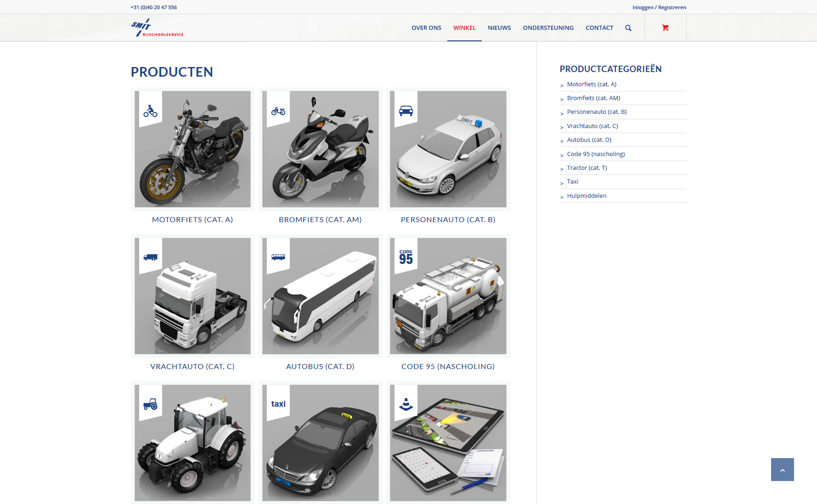
Task: Click the Vrachtauto (Cat. C) title below truck
Action: click(x=192, y=366)
